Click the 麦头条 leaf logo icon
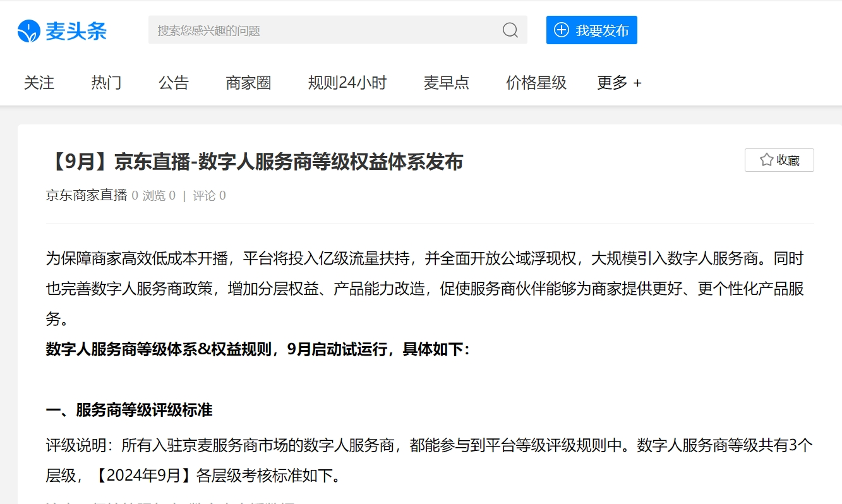The width and height of the screenshot is (842, 504). click(x=29, y=30)
